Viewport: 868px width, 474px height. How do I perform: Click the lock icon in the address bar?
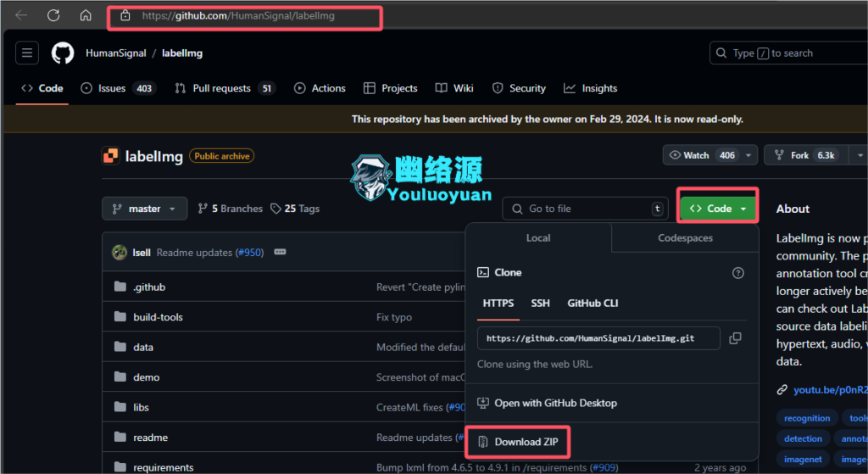125,15
